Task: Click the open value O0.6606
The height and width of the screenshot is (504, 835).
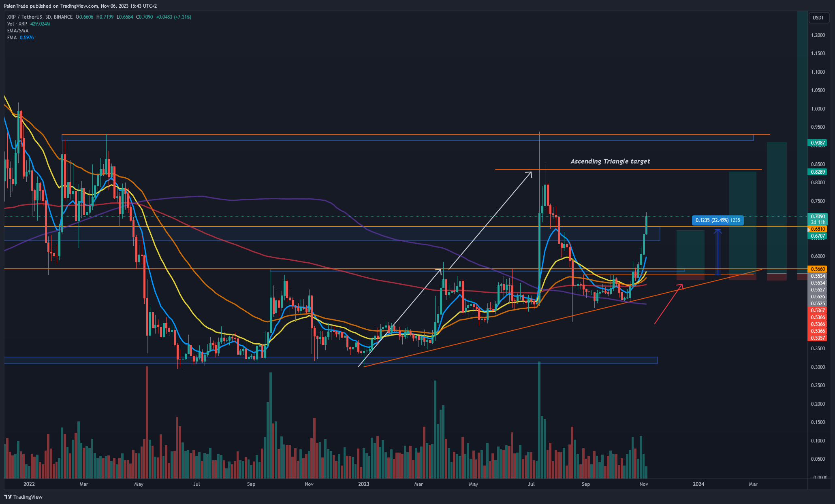Action: point(84,17)
